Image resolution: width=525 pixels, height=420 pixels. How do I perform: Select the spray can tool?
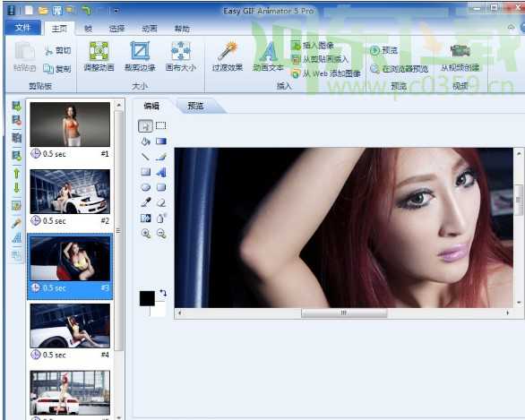point(161,219)
